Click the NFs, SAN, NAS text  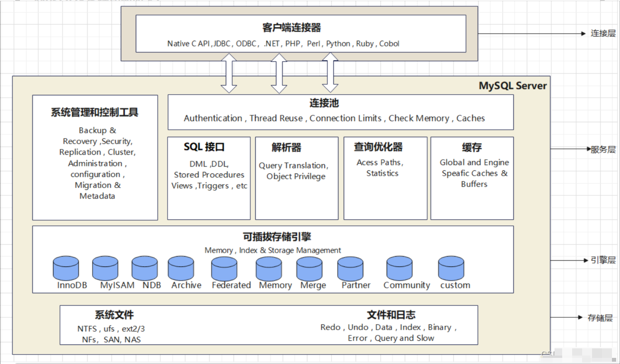(x=111, y=340)
